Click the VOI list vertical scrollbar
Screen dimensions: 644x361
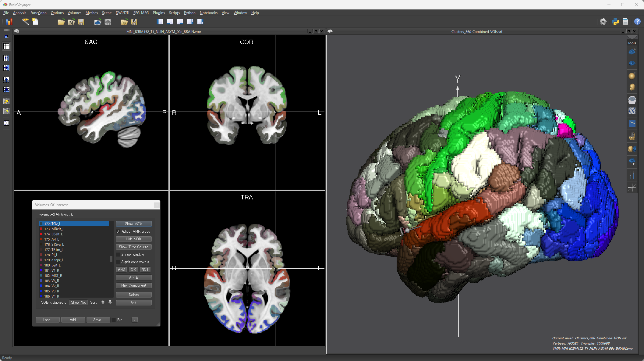(111, 259)
